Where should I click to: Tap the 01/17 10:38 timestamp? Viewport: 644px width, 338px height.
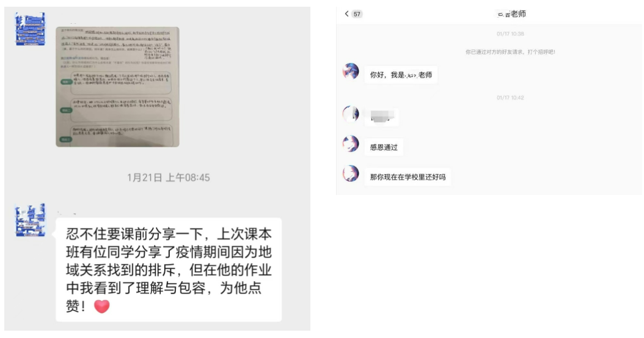pyautogui.click(x=510, y=34)
